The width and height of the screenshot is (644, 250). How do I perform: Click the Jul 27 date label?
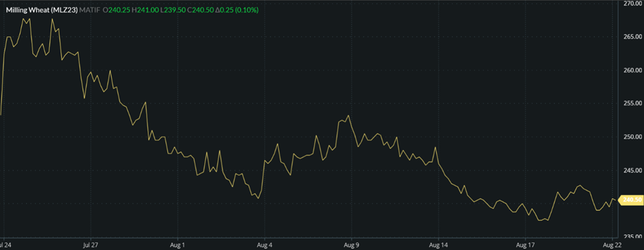click(91, 245)
